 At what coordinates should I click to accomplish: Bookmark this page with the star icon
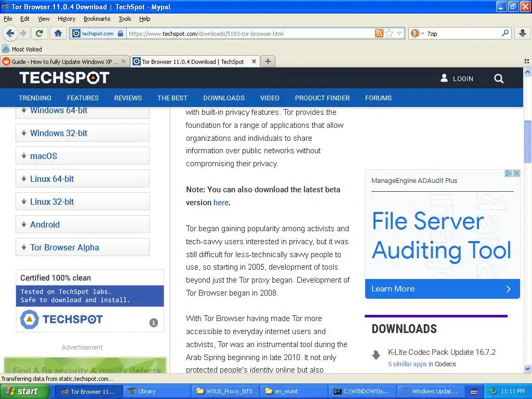(389, 33)
